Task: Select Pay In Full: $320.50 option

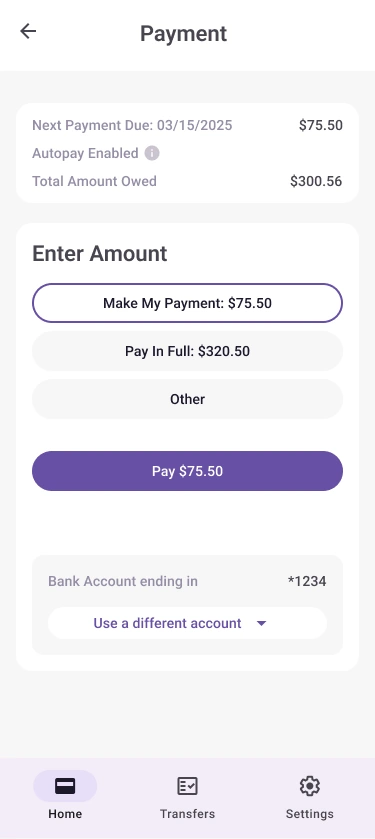Action: click(187, 351)
